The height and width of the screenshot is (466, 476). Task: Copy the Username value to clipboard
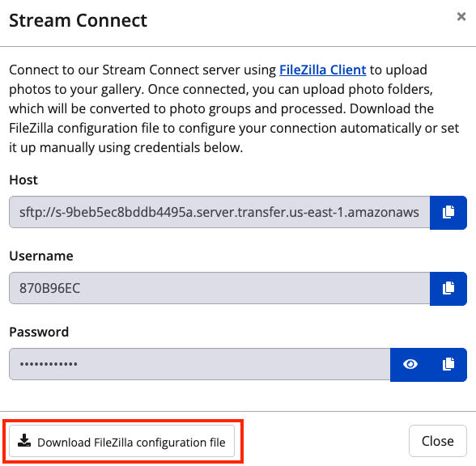pos(448,288)
